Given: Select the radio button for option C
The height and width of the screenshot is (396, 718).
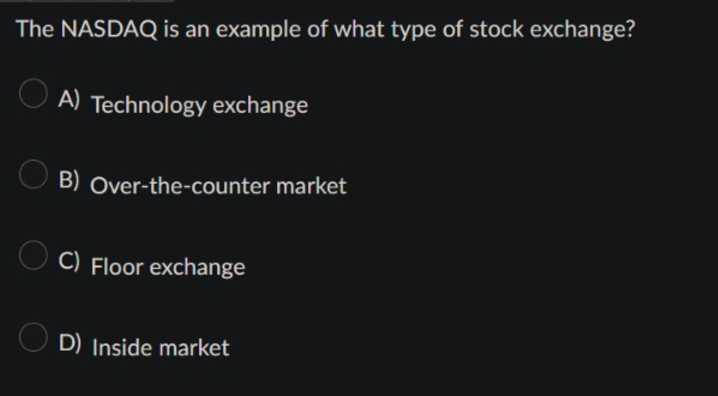Looking at the screenshot, I should [x=33, y=255].
